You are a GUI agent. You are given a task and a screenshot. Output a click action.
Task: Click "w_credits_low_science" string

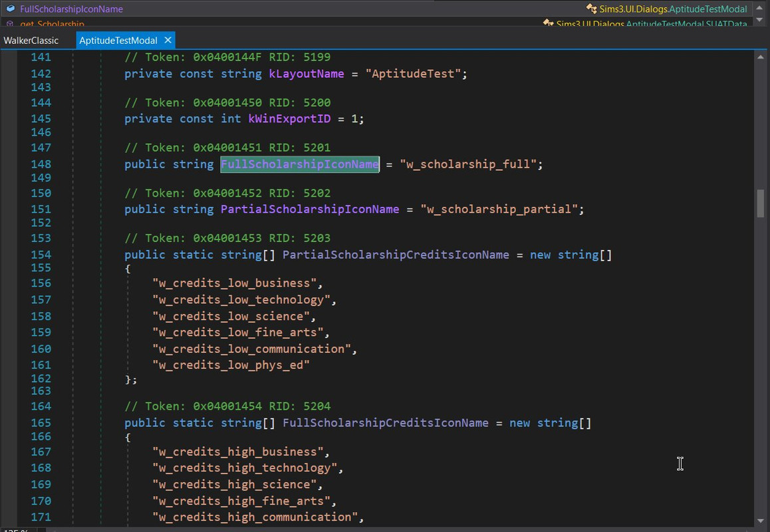click(x=231, y=317)
